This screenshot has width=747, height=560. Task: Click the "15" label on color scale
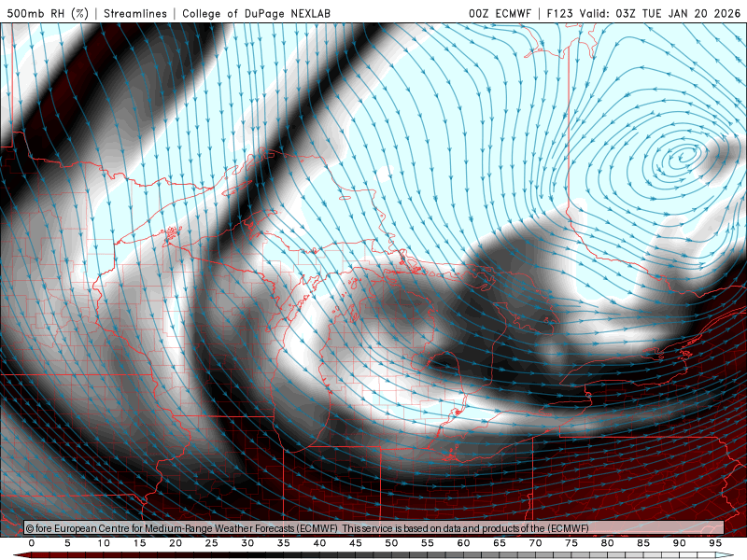(139, 543)
